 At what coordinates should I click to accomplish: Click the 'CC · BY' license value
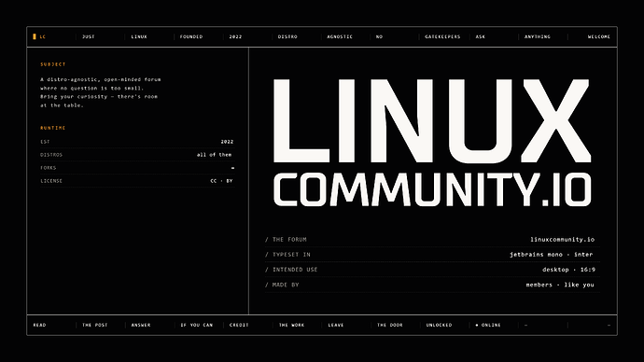click(221, 181)
